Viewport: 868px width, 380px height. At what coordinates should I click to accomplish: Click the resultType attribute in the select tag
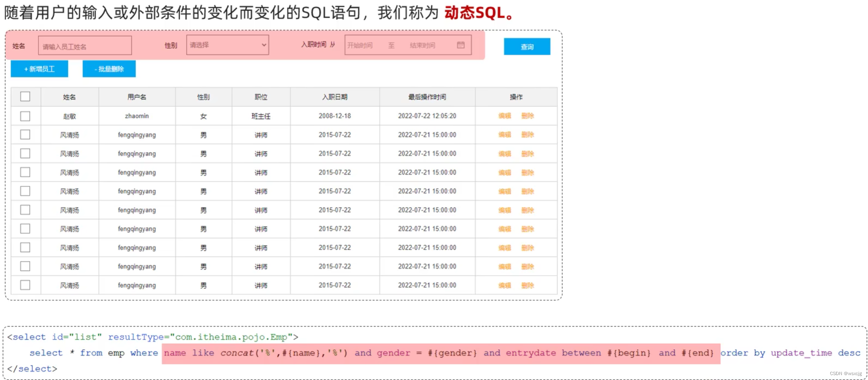(x=135, y=337)
